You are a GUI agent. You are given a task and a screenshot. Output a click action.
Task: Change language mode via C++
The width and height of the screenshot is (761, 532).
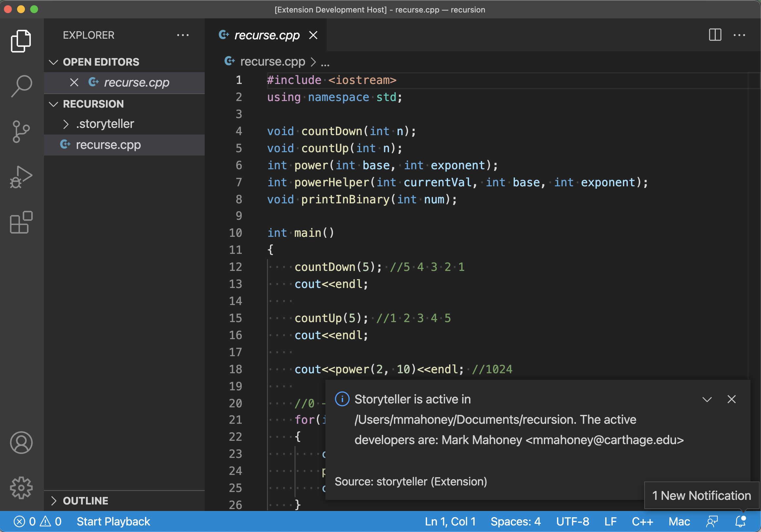(x=642, y=522)
